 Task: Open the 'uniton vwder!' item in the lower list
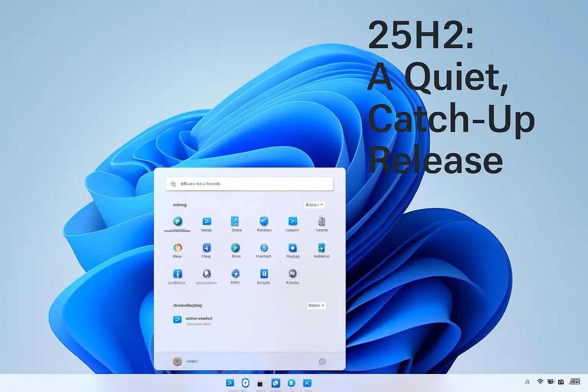click(193, 320)
